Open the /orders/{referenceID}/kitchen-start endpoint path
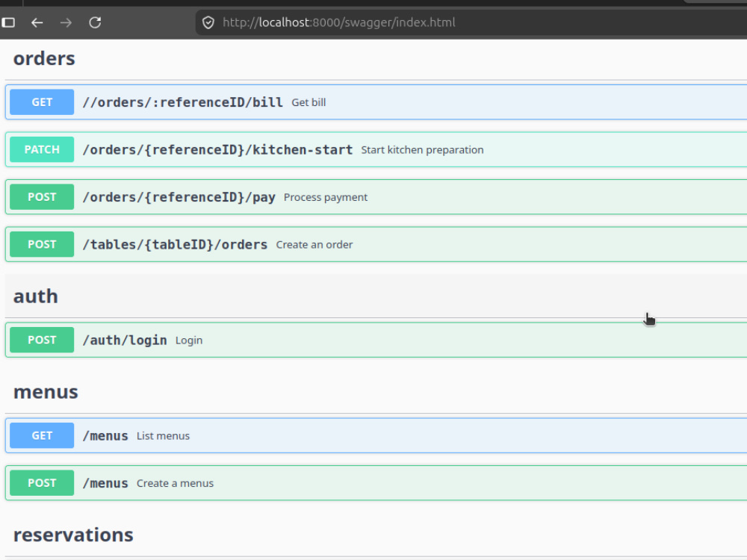Screen dimensions: 747x560 click(x=217, y=149)
